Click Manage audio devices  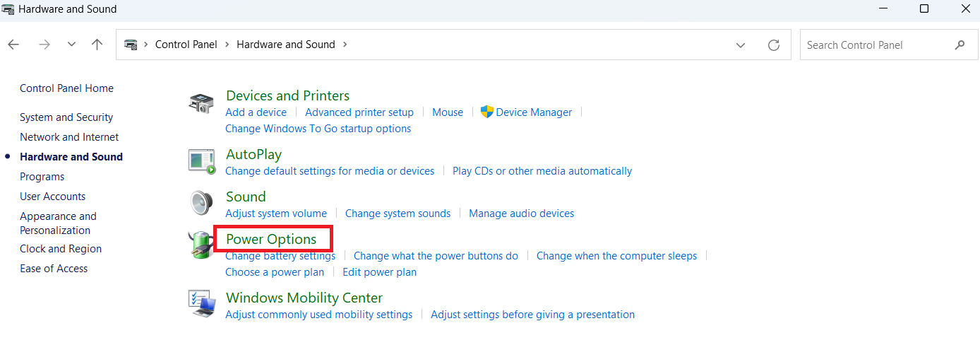[522, 214]
